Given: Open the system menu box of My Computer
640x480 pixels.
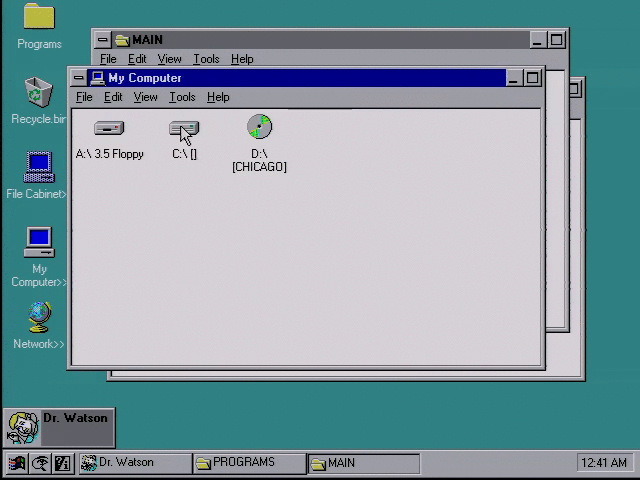Looking at the screenshot, I should click(78, 78).
